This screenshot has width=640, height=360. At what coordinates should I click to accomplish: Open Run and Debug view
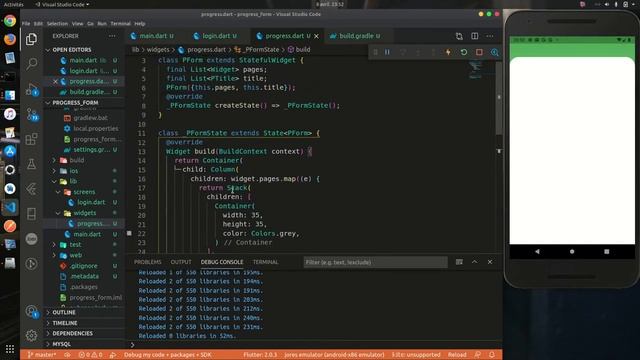click(31, 89)
